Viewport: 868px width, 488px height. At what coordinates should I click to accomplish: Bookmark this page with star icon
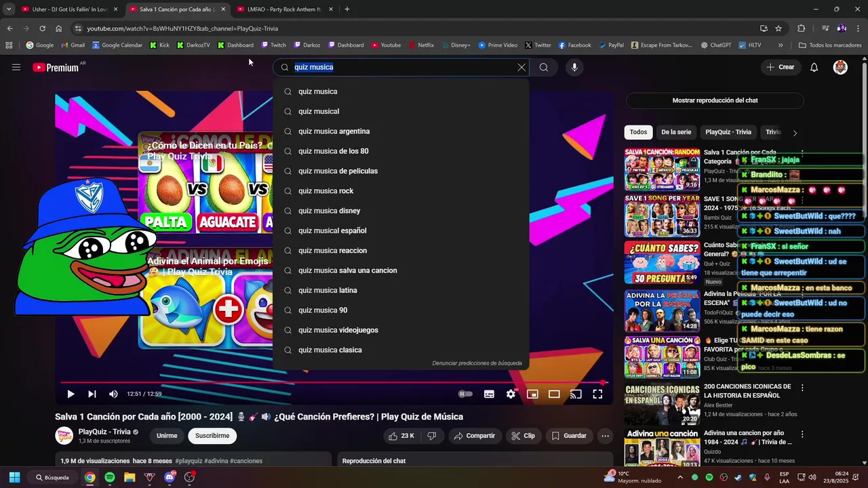tap(778, 28)
